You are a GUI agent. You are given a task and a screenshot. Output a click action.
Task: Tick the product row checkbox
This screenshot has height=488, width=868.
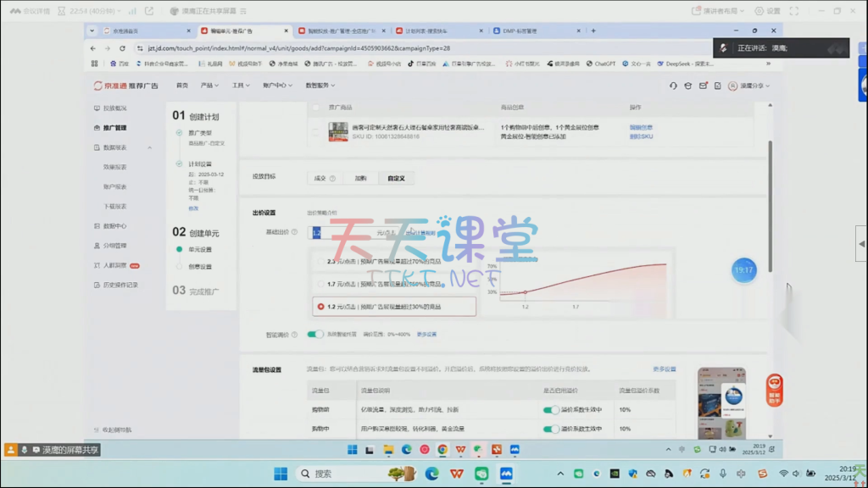316,131
